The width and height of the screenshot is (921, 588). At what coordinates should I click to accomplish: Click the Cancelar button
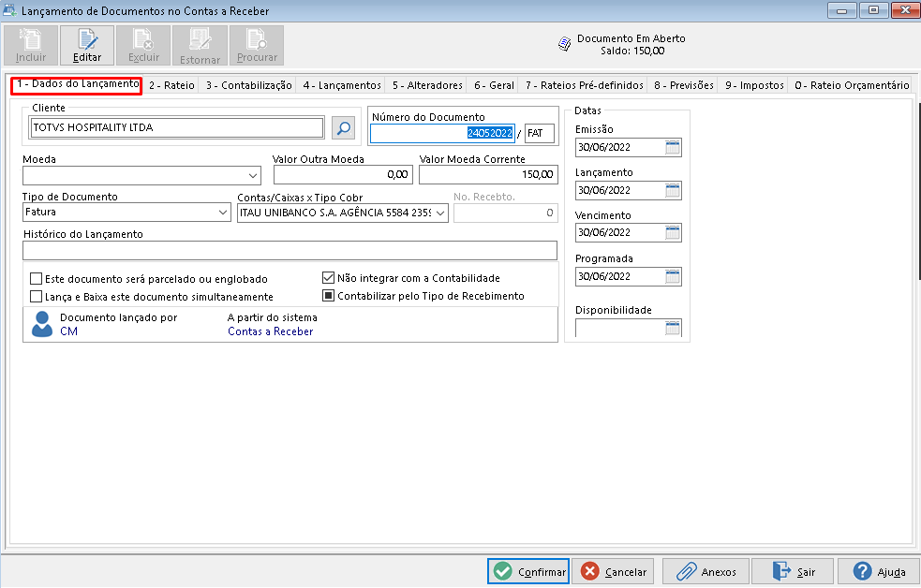[613, 571]
